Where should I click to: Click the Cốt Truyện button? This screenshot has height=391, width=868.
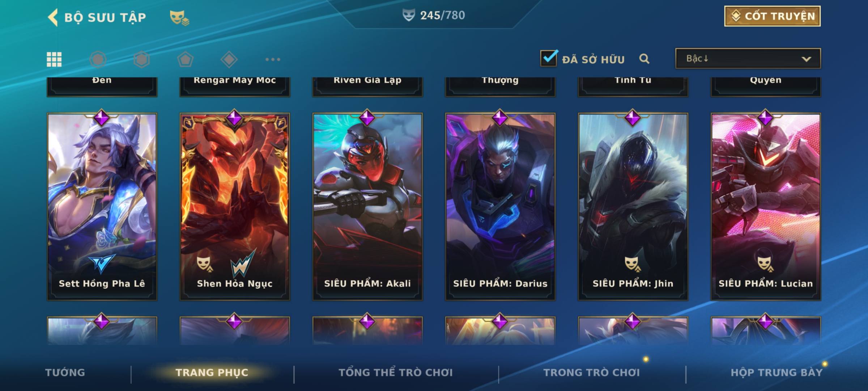772,16
